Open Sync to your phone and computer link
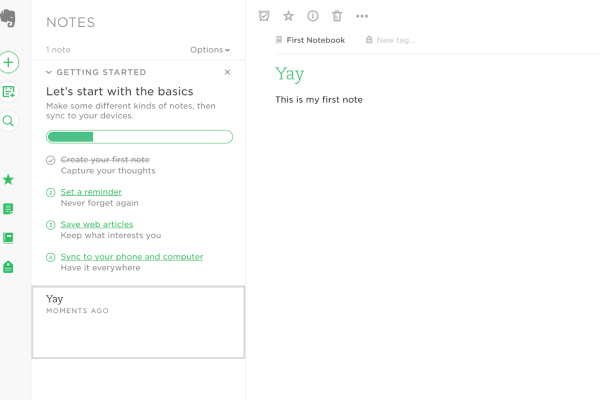600x400 pixels. (x=132, y=256)
